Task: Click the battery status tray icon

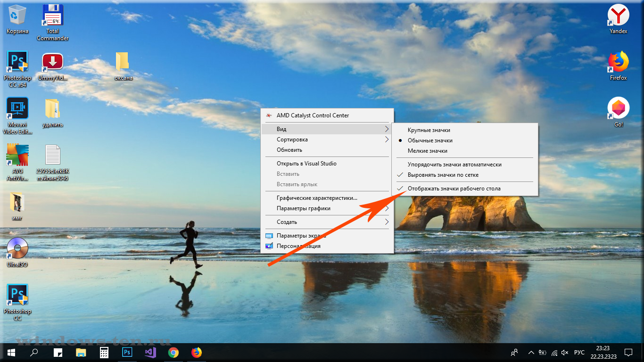Action: point(543,352)
